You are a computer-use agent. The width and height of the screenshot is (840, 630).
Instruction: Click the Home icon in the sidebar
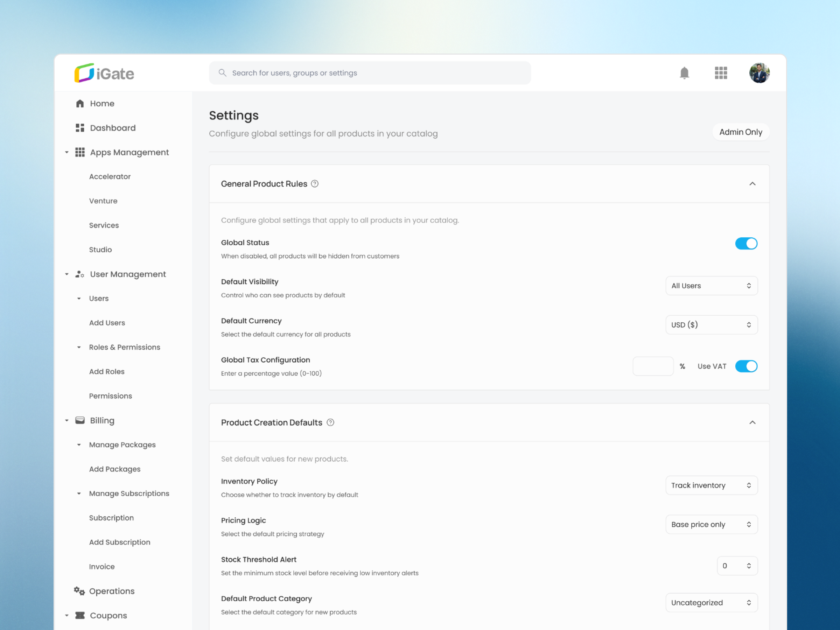(80, 103)
